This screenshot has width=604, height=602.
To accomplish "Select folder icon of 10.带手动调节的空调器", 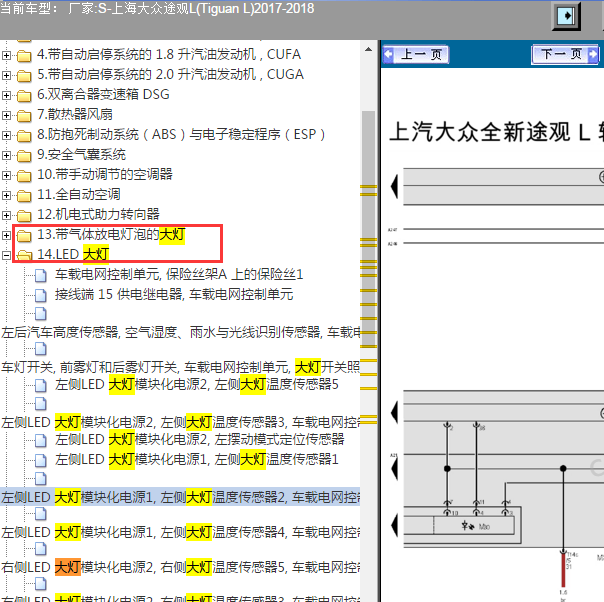I will pos(24,176).
